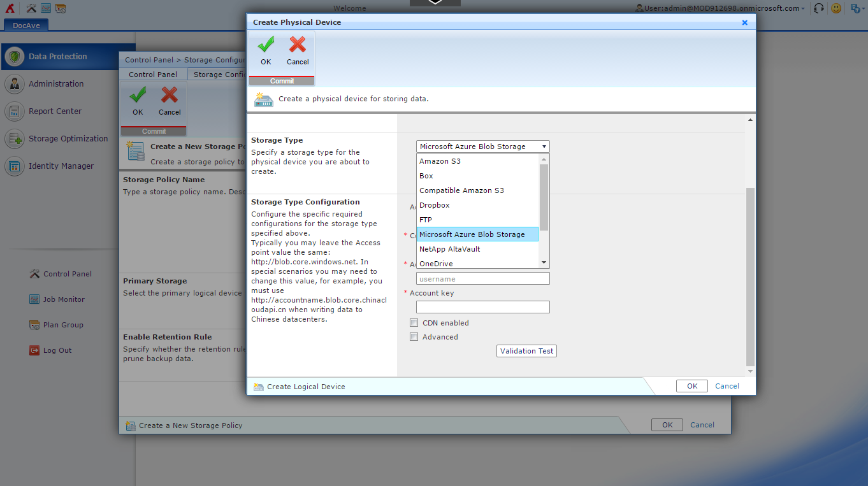Click the Data Protection shield icon

pos(15,57)
